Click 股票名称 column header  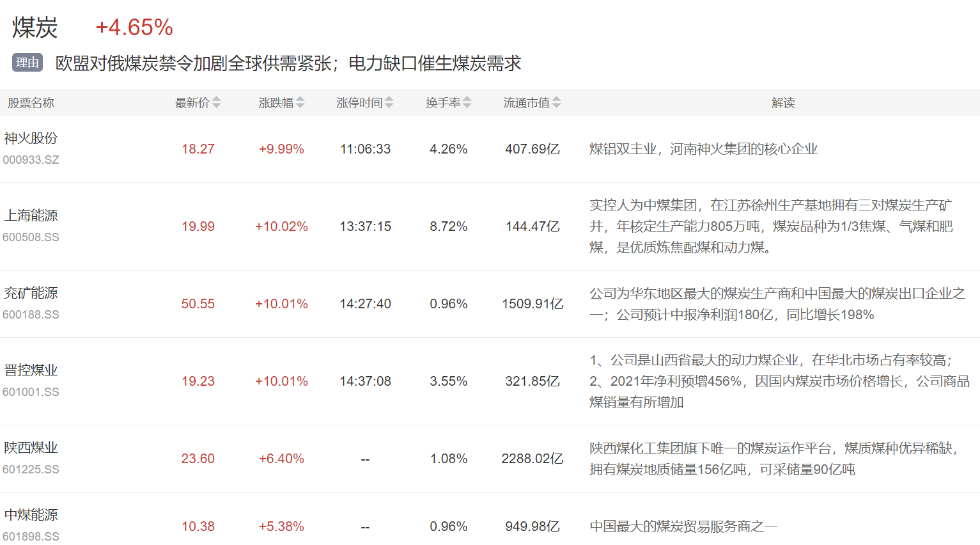click(31, 103)
